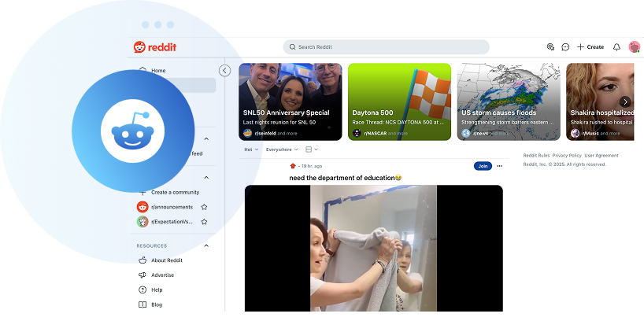
Task: Click the r/seinfeld avatar on SNL50 card
Action: (x=248, y=133)
